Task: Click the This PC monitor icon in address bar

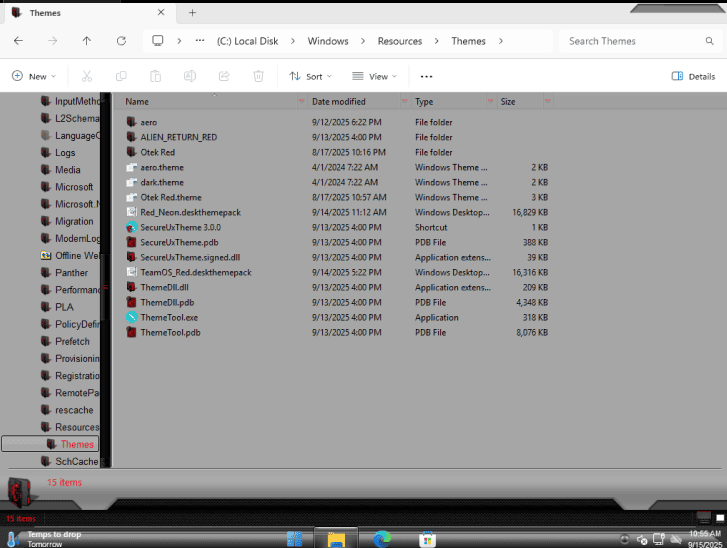Action: tap(158, 41)
